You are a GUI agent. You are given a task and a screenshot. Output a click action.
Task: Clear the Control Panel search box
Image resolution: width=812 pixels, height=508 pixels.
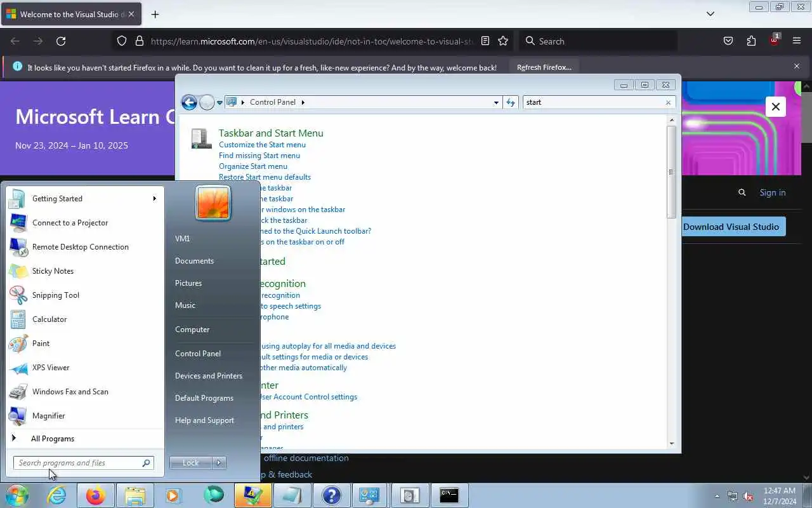click(x=668, y=102)
